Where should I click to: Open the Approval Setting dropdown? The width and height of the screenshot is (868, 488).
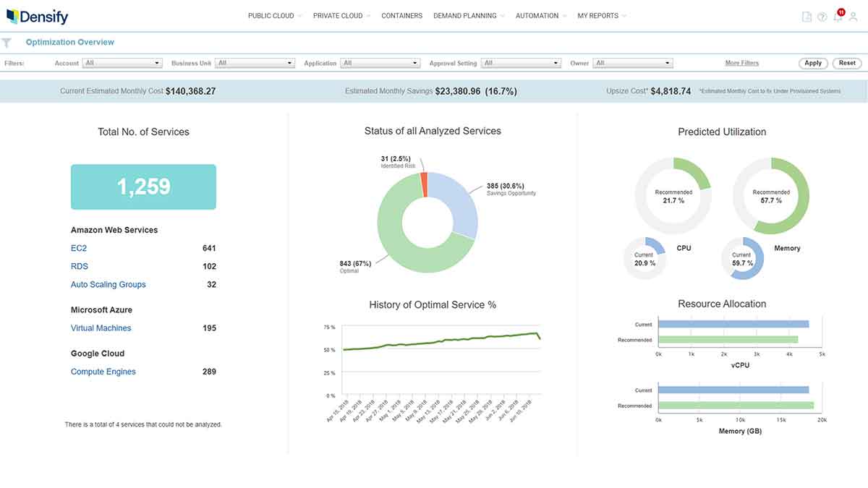click(x=521, y=63)
